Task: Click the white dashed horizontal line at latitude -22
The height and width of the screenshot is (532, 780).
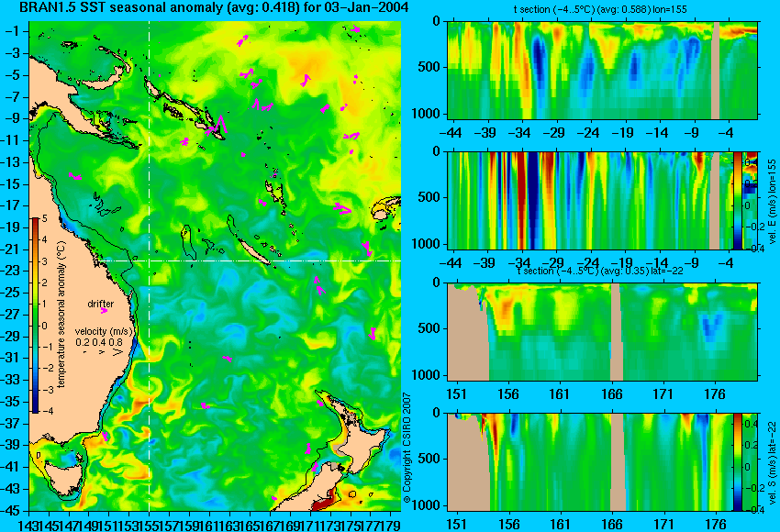Action: point(251,260)
